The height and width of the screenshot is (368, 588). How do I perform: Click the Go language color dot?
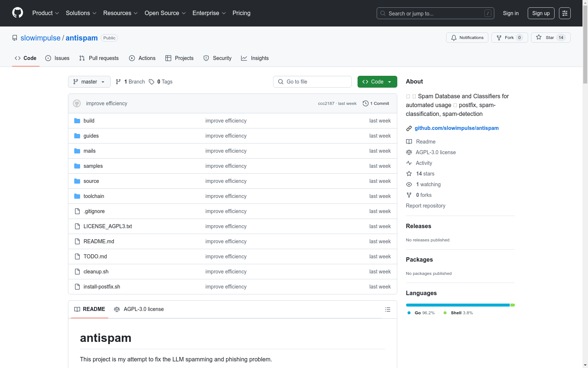(409, 313)
